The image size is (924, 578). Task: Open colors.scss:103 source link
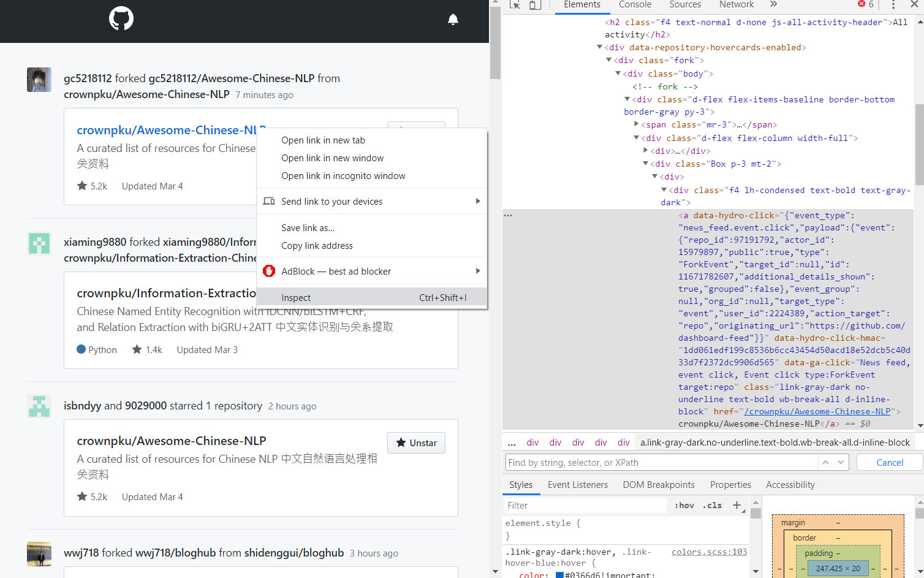(710, 552)
